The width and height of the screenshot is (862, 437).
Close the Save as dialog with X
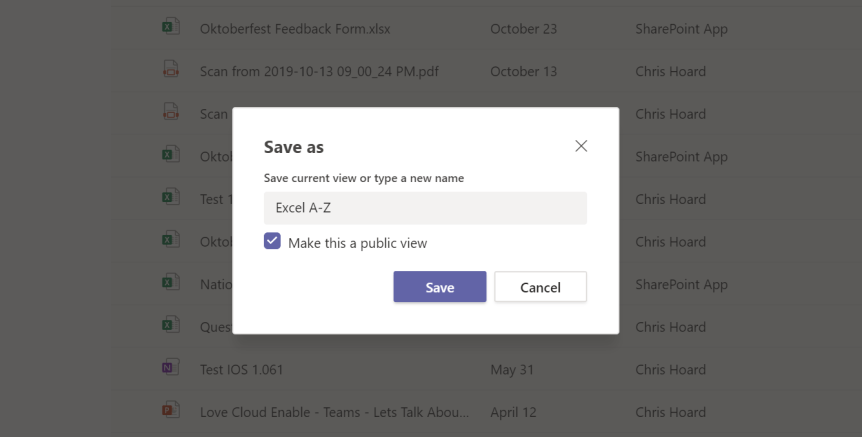[581, 146]
